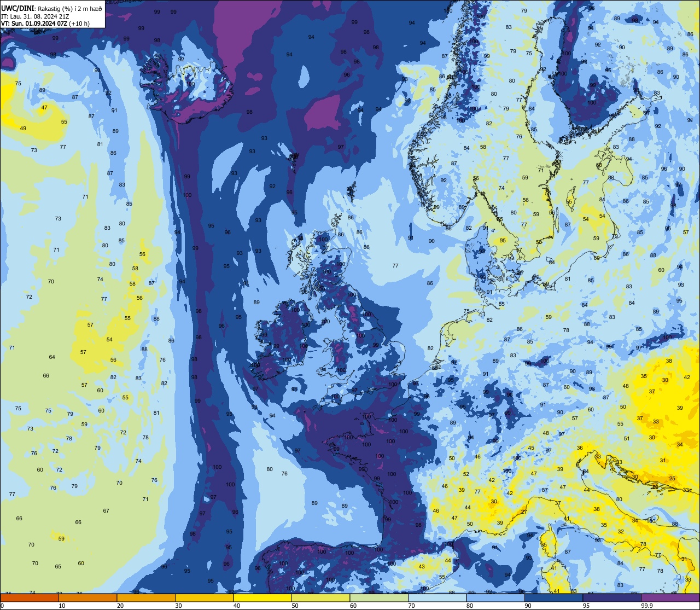Click the 10–20 % legend color segment
Screen dimensions: 700x610
[87, 597]
